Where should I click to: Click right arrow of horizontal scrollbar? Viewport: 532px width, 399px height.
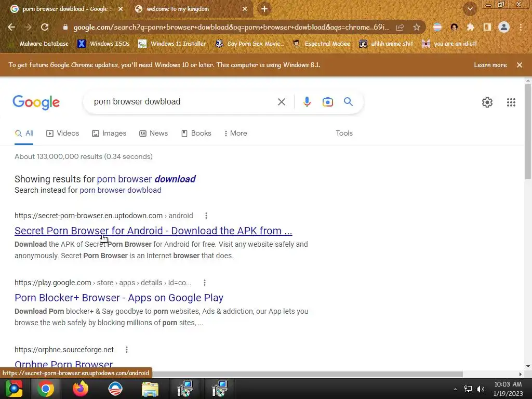[521, 374]
